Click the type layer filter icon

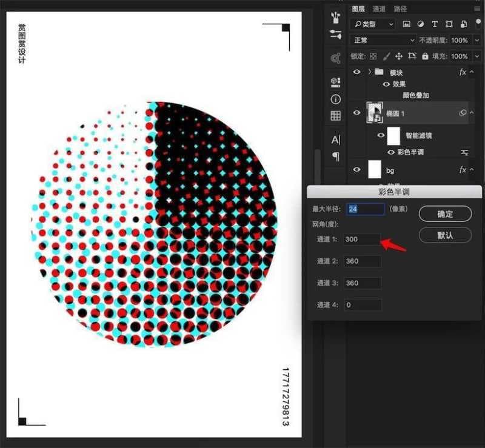click(435, 24)
